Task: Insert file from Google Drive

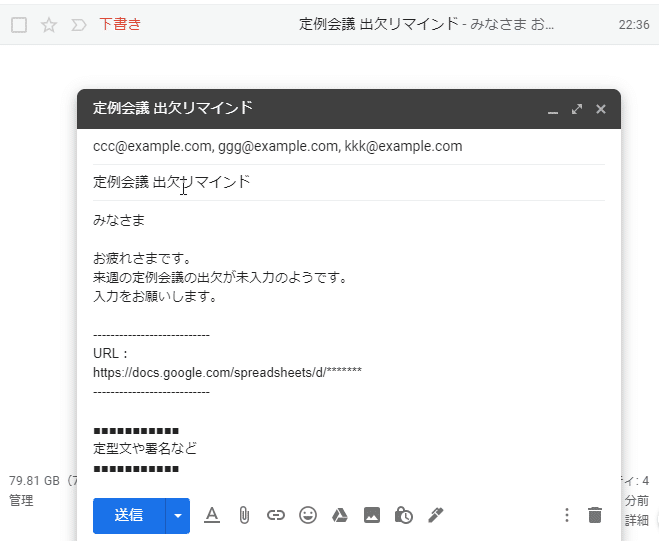Action: [x=340, y=515]
